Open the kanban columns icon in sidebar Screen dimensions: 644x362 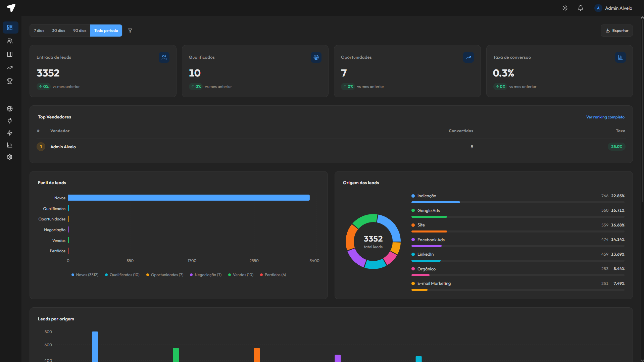10,54
